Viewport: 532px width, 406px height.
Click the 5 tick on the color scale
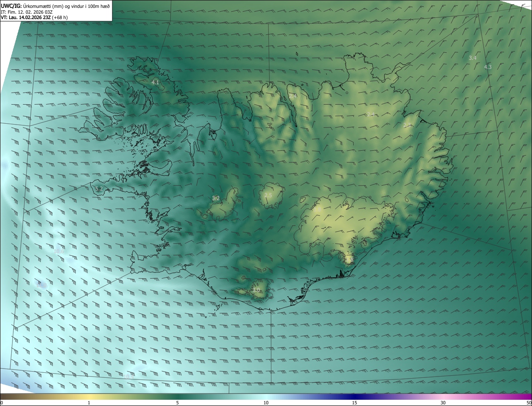(x=177, y=403)
